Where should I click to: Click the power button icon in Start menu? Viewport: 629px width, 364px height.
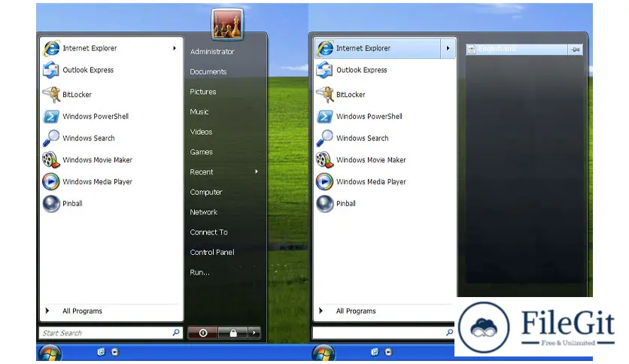click(203, 332)
